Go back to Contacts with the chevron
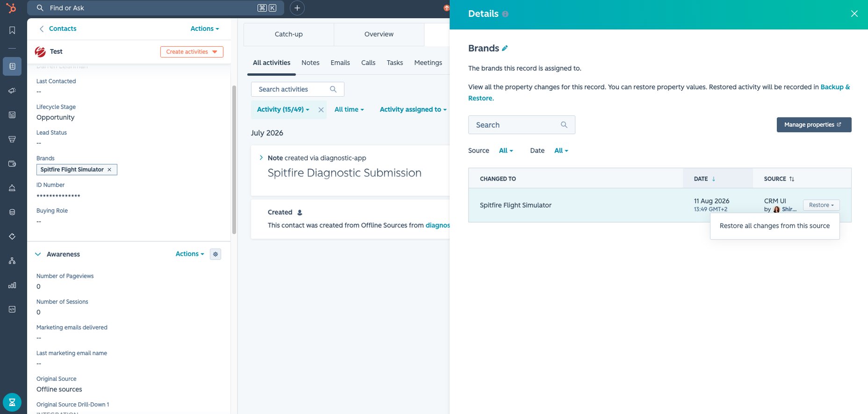This screenshot has width=868, height=414. pyautogui.click(x=41, y=29)
